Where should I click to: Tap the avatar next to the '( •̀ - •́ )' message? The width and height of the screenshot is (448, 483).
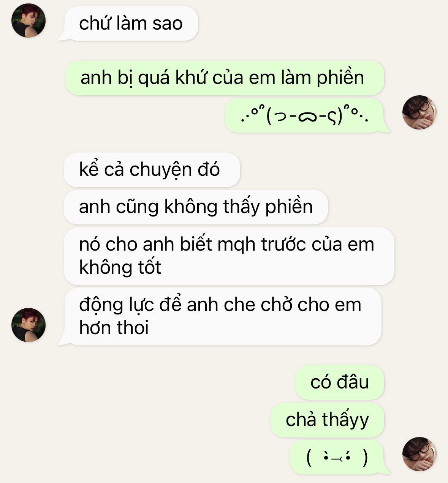(x=419, y=454)
